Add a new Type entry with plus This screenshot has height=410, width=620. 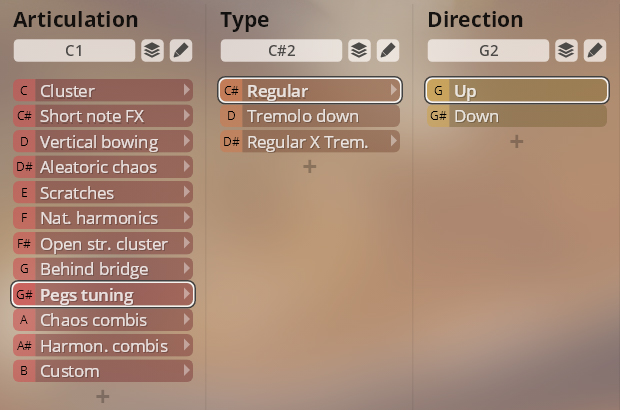click(x=310, y=166)
